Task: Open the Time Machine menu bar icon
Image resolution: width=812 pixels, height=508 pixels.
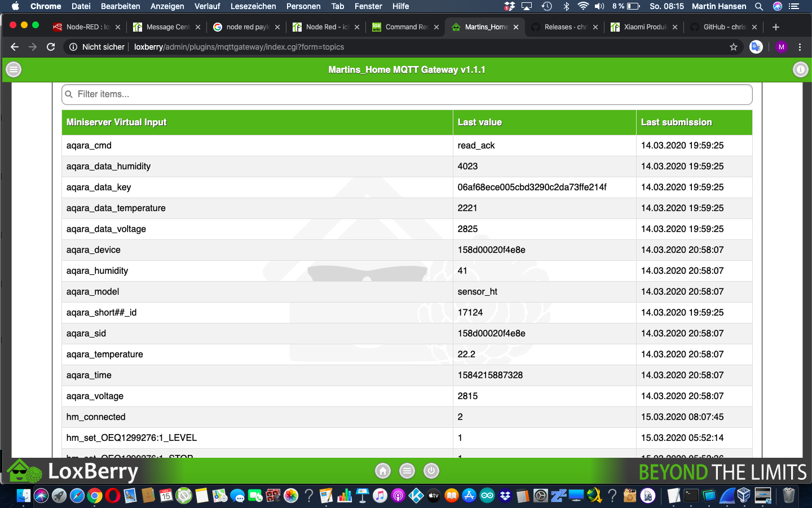Action: click(546, 6)
